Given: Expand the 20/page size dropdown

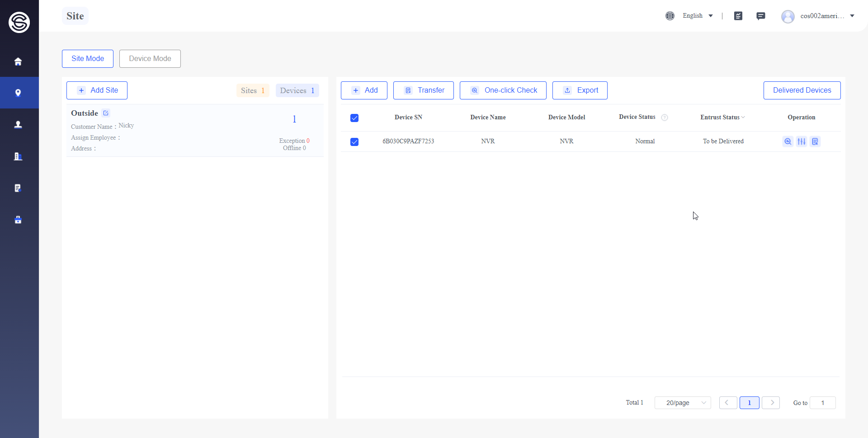Looking at the screenshot, I should pos(683,403).
